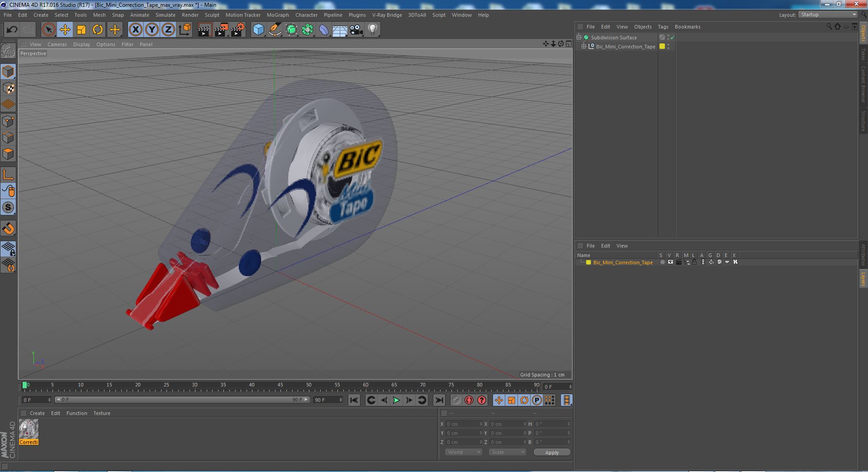The image size is (868, 472).
Task: Open the V-Ray Bridge menu
Action: coord(387,15)
